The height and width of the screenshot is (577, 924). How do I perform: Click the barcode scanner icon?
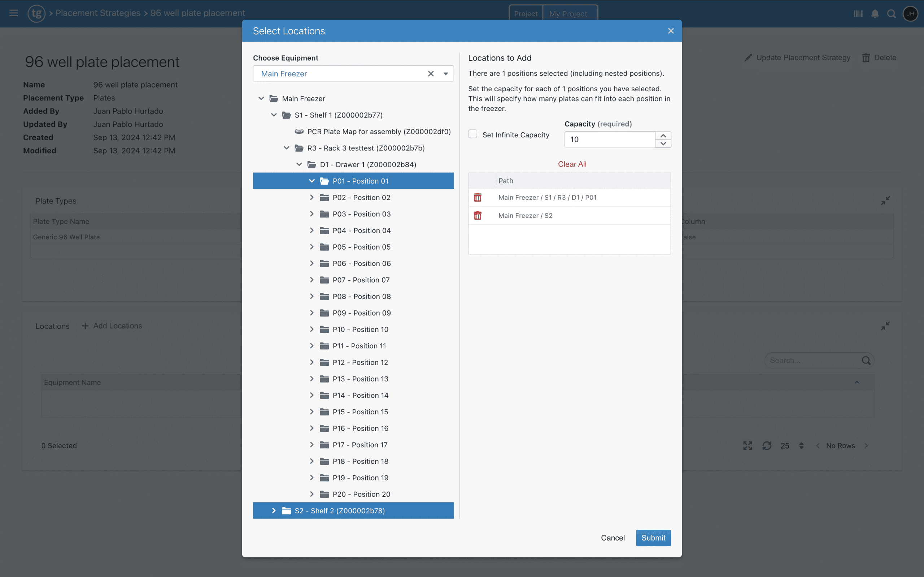(858, 14)
